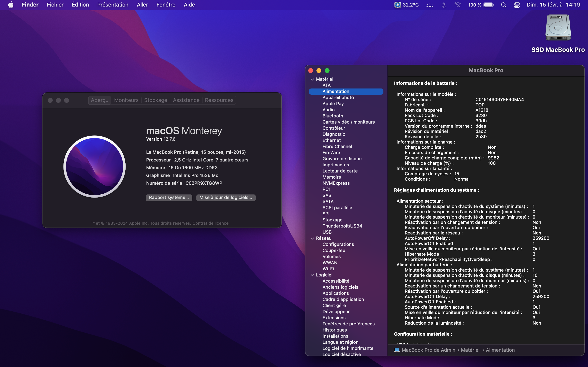Screen dimensions: 588x367
Task: Open the Contrat de licence link
Action: click(x=210, y=223)
